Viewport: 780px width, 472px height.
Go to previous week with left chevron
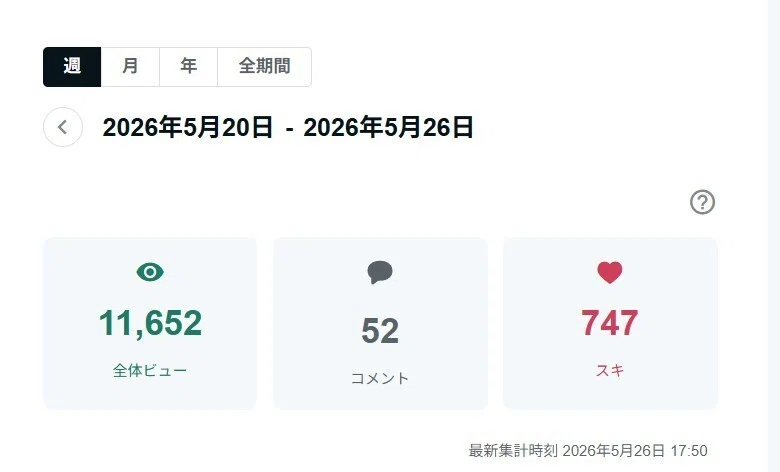(63, 127)
